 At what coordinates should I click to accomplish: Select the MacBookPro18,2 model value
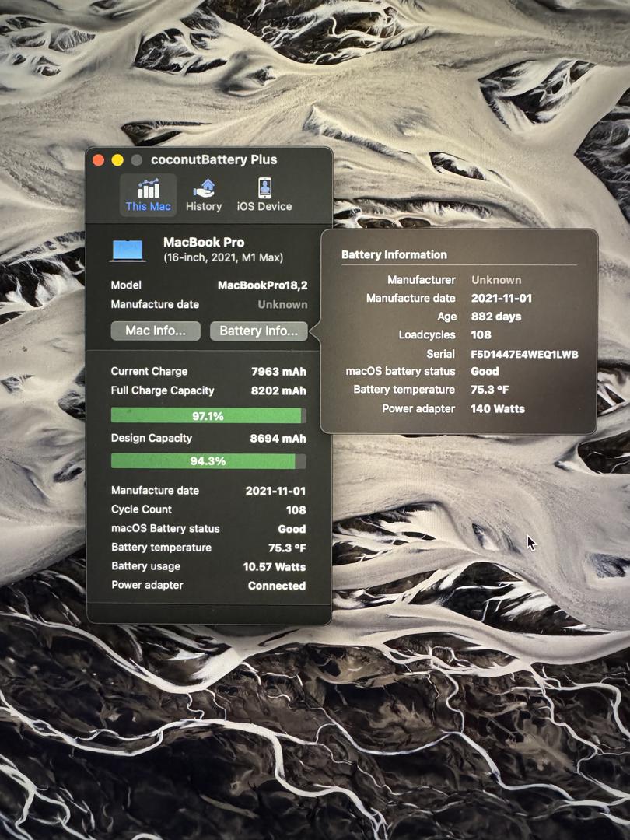(262, 285)
